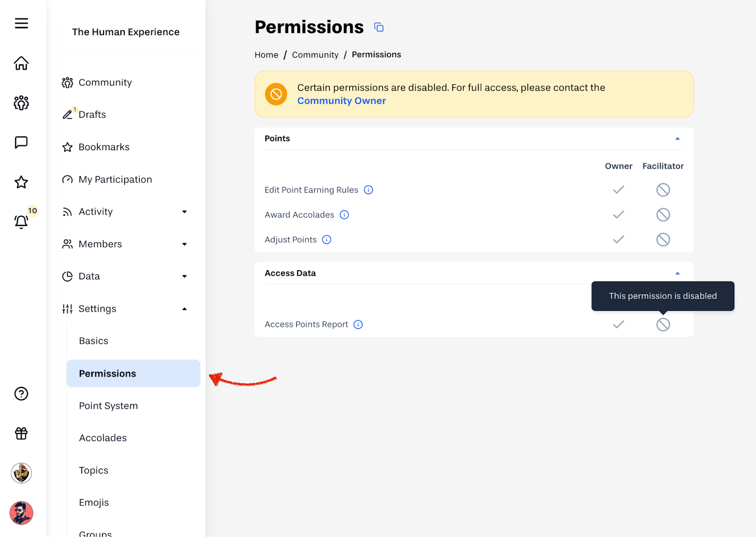Open the Accolades settings page
This screenshot has height=537, width=756.
103,438
